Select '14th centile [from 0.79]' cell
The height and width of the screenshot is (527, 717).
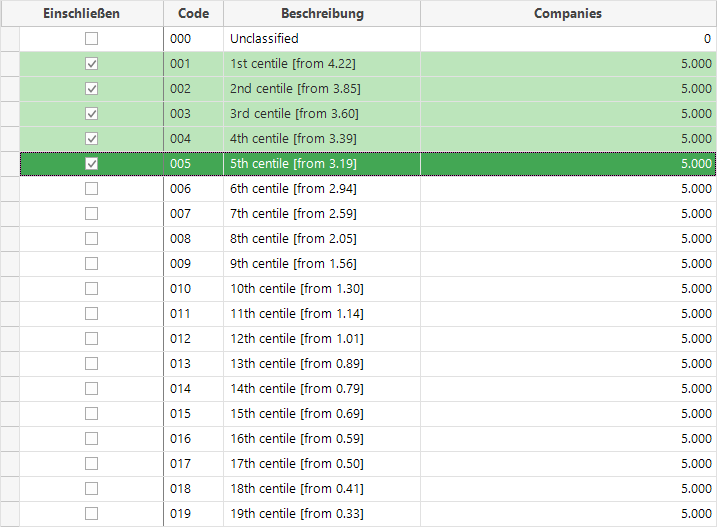322,388
